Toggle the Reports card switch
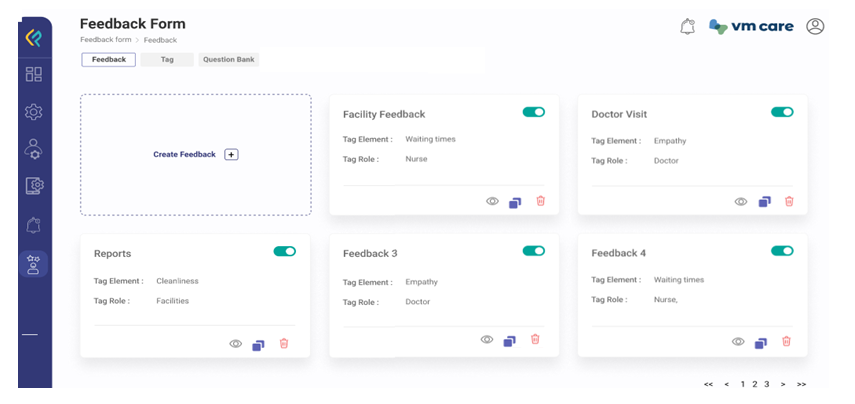The height and width of the screenshot is (404, 855). coord(285,251)
